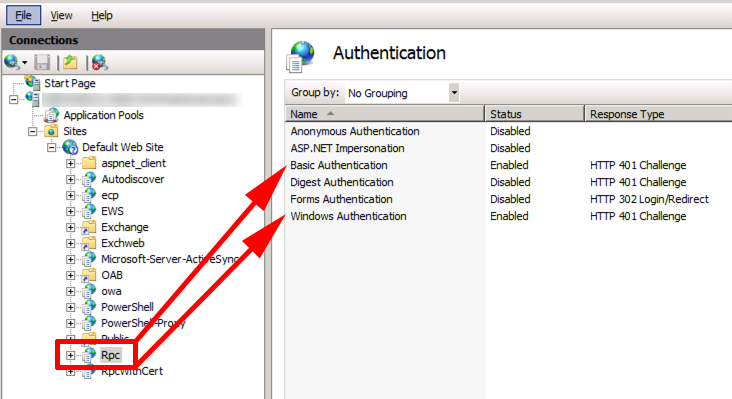Select RpcWithCert in the tree
This screenshot has height=399, width=732.
pos(132,371)
